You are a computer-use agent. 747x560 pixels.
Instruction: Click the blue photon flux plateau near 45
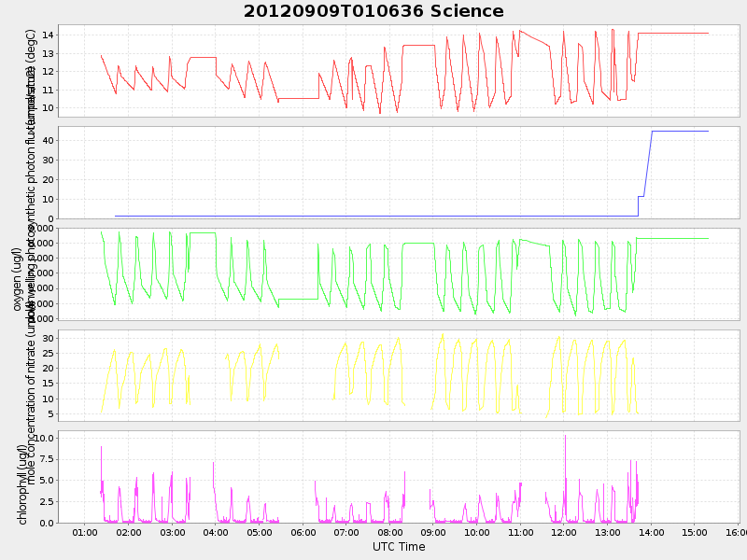tap(681, 131)
